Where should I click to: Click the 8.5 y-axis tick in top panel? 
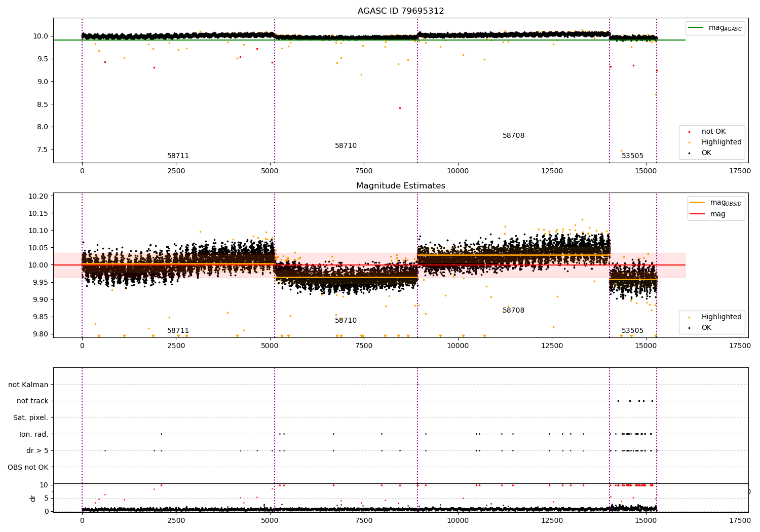pyautogui.click(x=43, y=104)
